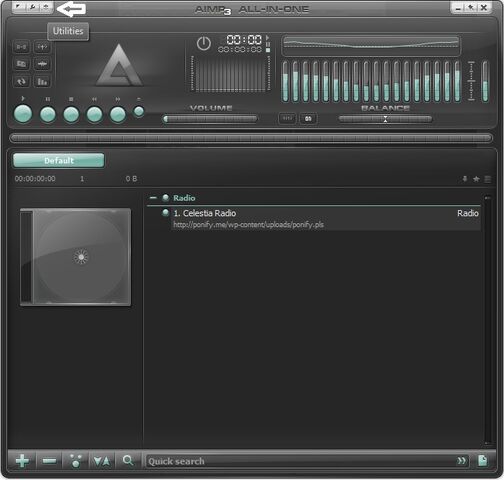The width and height of the screenshot is (504, 480).
Task: Click the spectrum visualization area
Action: (x=230, y=74)
